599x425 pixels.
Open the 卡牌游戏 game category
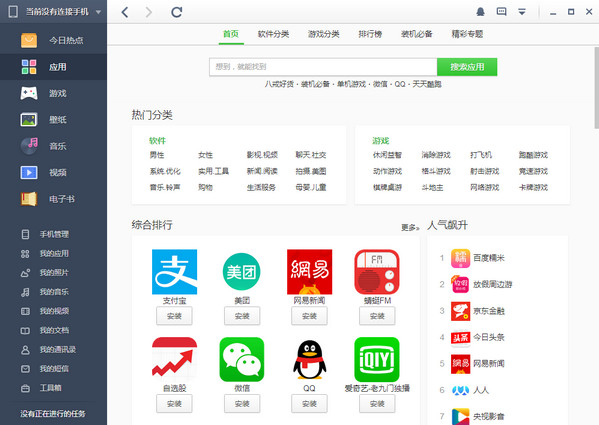pyautogui.click(x=533, y=187)
